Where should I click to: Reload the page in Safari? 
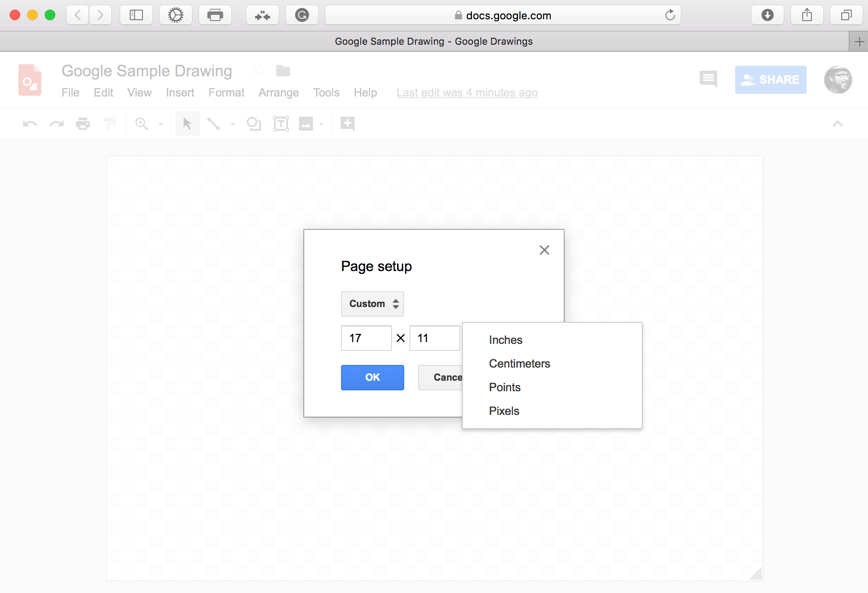pos(669,15)
